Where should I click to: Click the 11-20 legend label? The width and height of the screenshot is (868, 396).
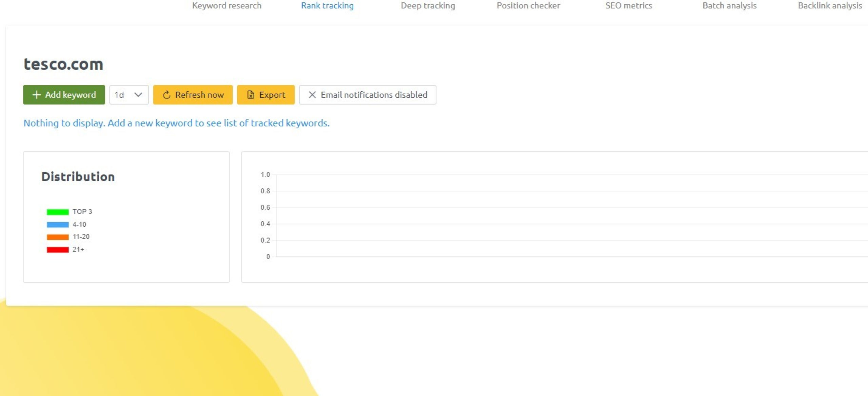click(x=81, y=237)
